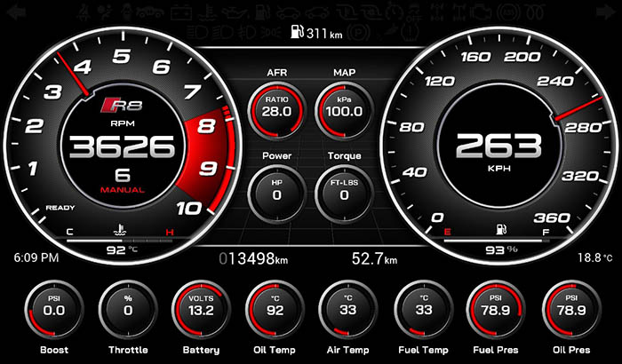The width and height of the screenshot is (622, 364).
Task: Tap the R8 logo in tachometer
Action: click(122, 105)
